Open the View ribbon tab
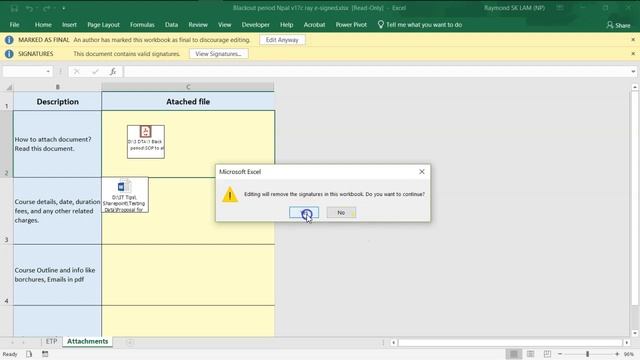Image resolution: width=640 pixels, height=360 pixels. (x=224, y=24)
